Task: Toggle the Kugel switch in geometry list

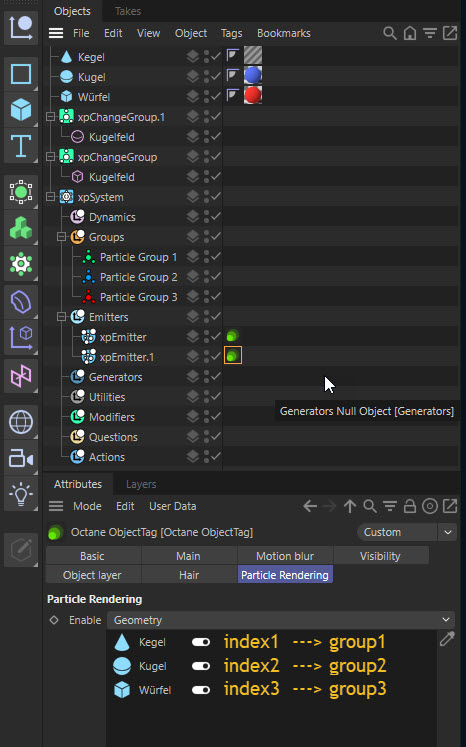Action: point(201,666)
